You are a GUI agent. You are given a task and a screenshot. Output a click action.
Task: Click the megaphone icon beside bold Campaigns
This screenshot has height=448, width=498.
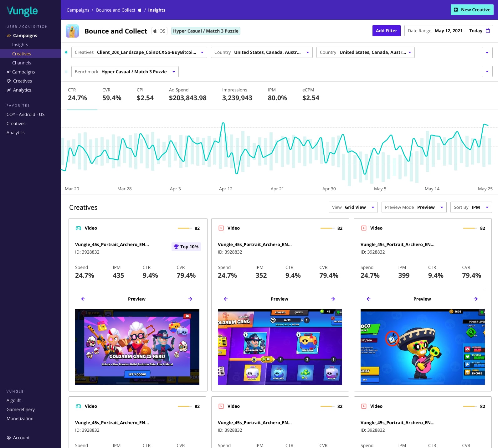click(9, 36)
